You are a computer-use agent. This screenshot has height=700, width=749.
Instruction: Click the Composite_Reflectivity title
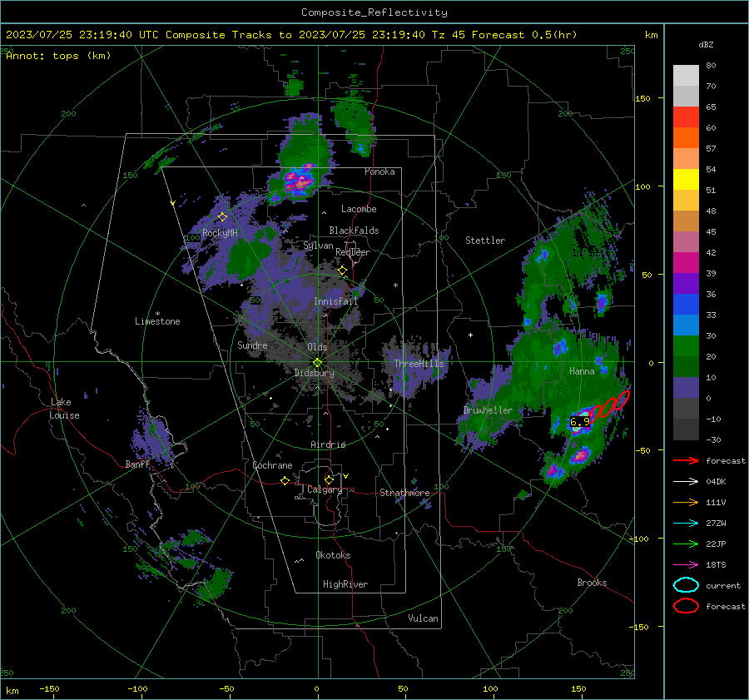374,12
